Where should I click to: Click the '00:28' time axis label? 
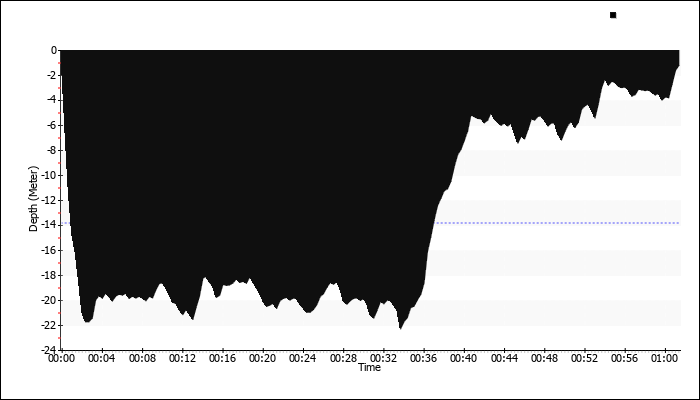point(343,358)
